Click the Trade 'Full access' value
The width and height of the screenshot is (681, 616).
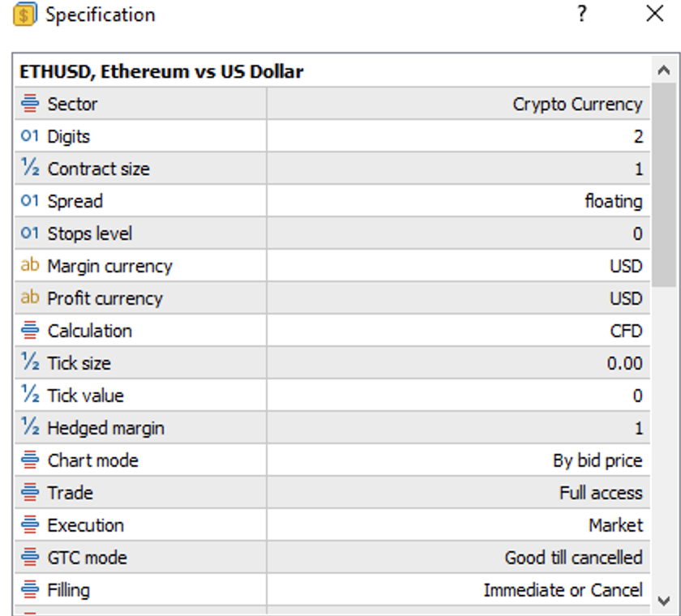click(601, 493)
